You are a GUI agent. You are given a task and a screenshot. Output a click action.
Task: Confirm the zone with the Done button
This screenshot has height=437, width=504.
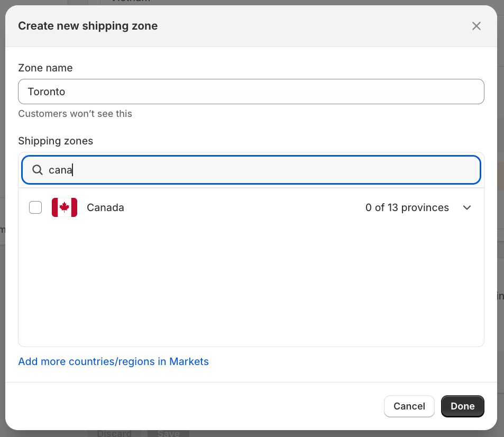[462, 406]
